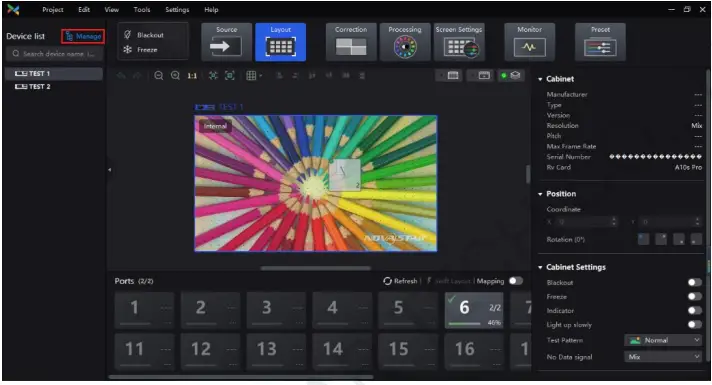Click the redo arrow icon
Viewport: 712px width, 385px height.
(137, 76)
